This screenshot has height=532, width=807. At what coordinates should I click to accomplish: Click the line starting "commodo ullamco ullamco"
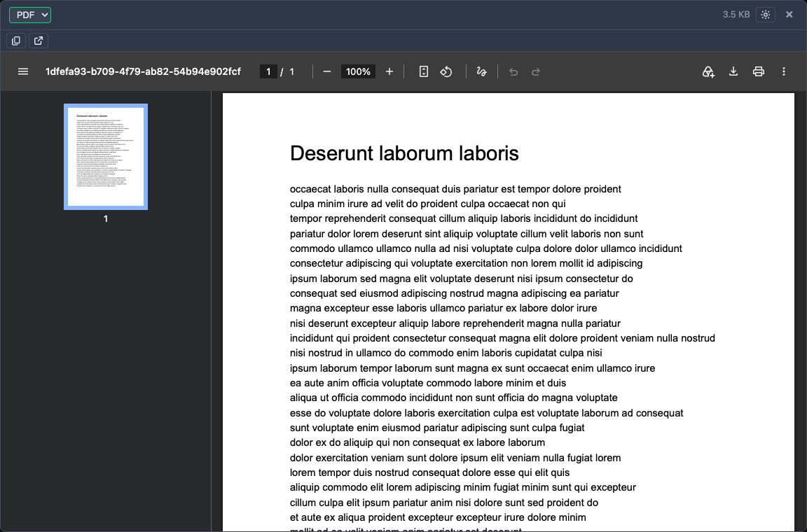(x=486, y=249)
